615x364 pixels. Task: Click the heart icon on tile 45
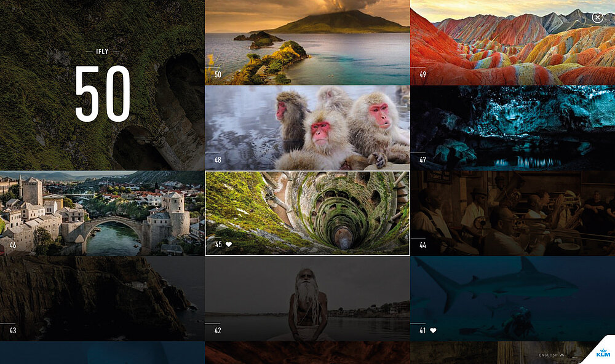coord(229,245)
